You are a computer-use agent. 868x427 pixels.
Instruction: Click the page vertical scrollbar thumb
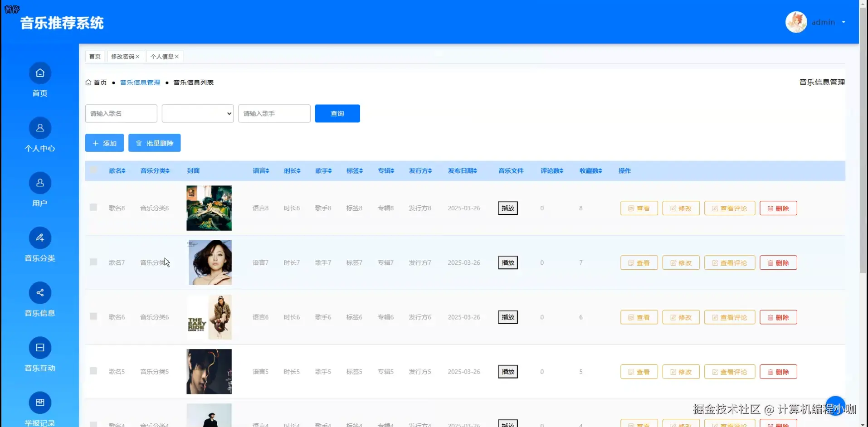863,140
